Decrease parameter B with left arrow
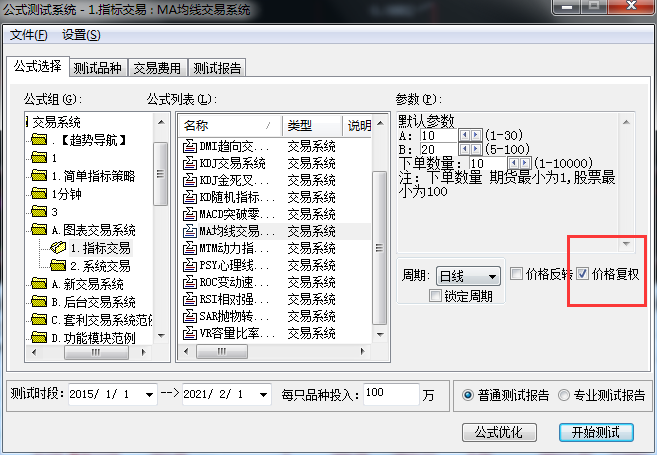 point(464,149)
